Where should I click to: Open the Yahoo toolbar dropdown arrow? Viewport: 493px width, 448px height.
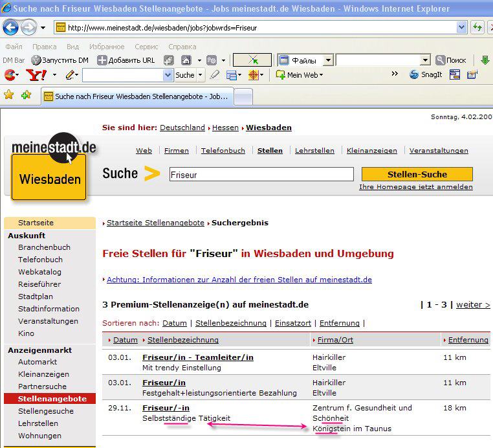coord(54,75)
